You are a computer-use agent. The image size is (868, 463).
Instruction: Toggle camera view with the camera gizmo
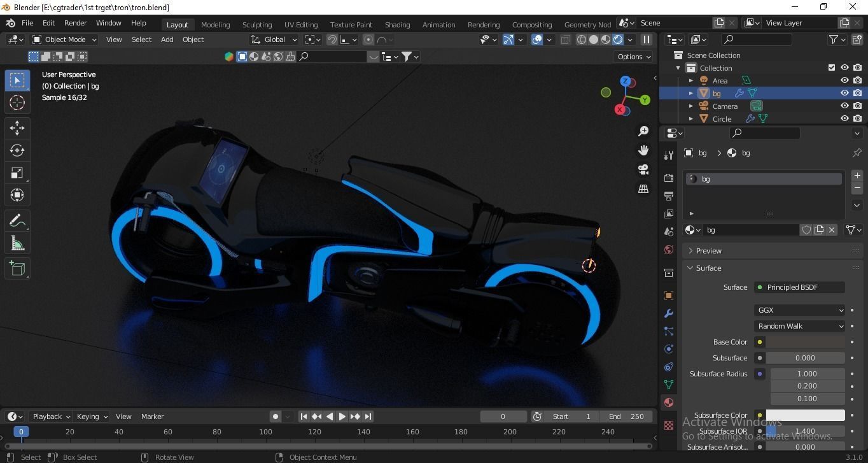pos(643,169)
